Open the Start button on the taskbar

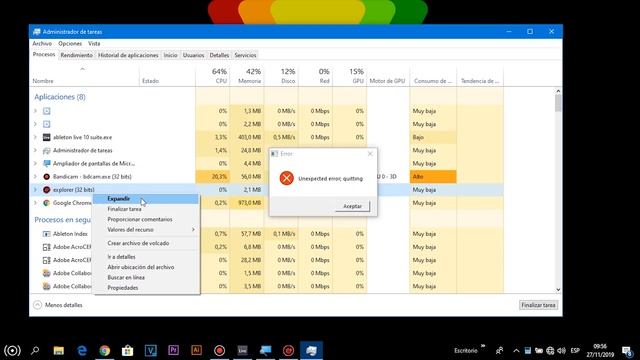point(12,350)
